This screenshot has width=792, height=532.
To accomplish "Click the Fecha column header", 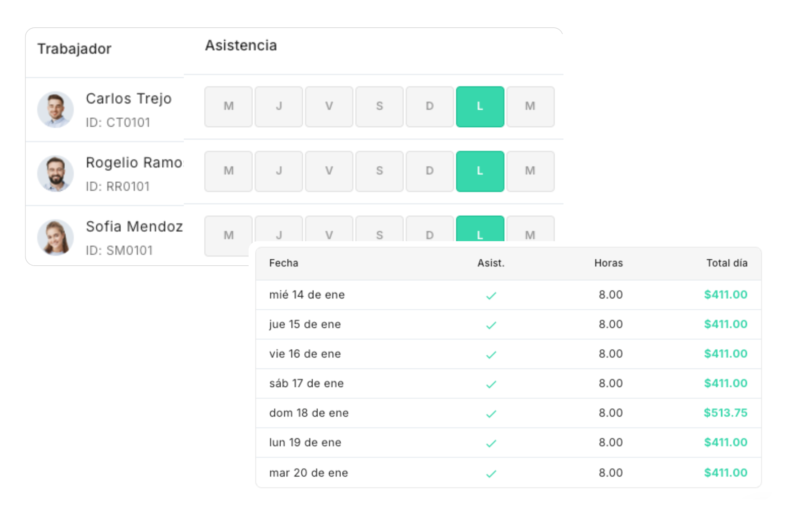I will pyautogui.click(x=284, y=263).
